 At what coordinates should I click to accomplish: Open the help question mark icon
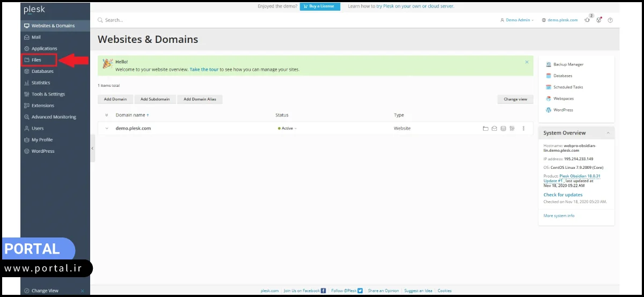pyautogui.click(x=610, y=20)
